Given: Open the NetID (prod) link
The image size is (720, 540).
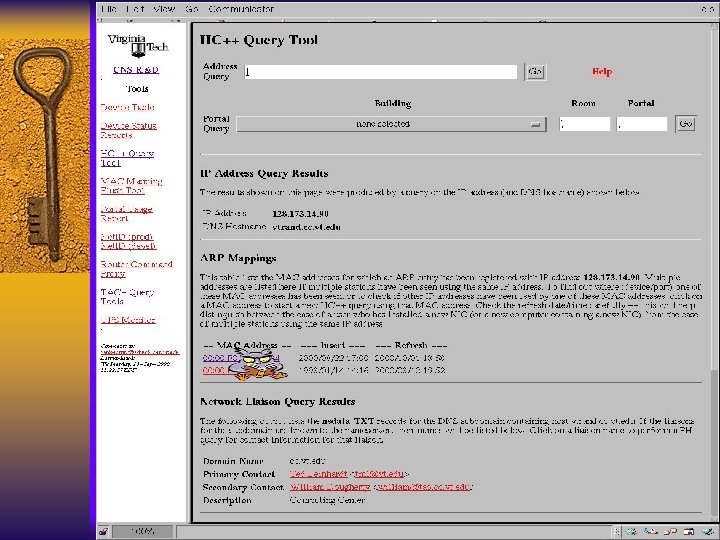Looking at the screenshot, I should pos(127,236).
